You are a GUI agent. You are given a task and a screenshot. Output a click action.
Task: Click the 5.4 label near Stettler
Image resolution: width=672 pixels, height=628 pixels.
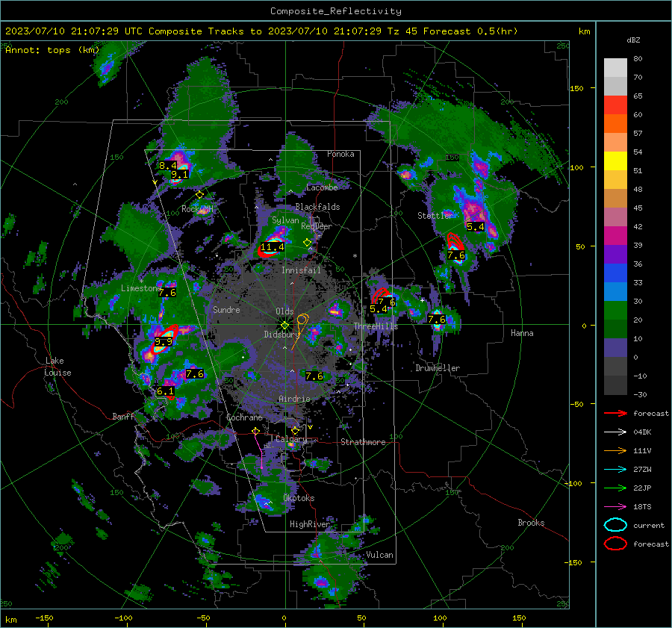(476, 227)
